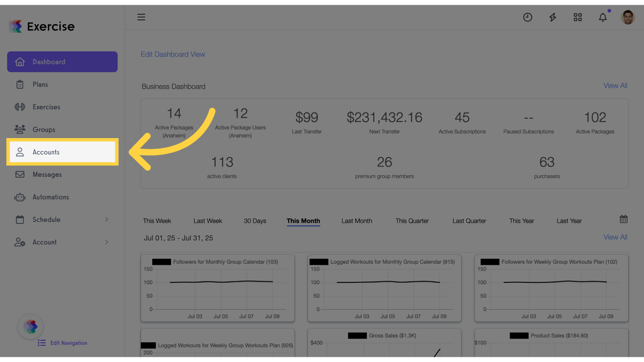Select the This Month time filter
This screenshot has height=362, width=644.
coord(303,221)
